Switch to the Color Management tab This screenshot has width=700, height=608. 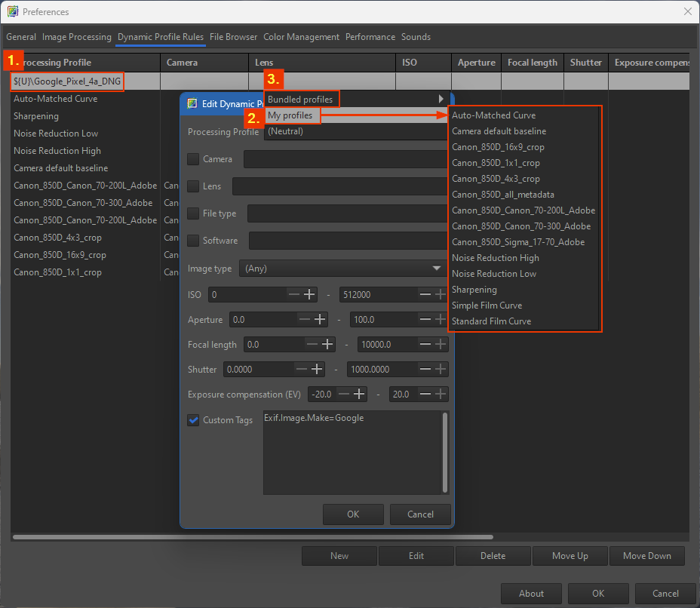tap(301, 37)
